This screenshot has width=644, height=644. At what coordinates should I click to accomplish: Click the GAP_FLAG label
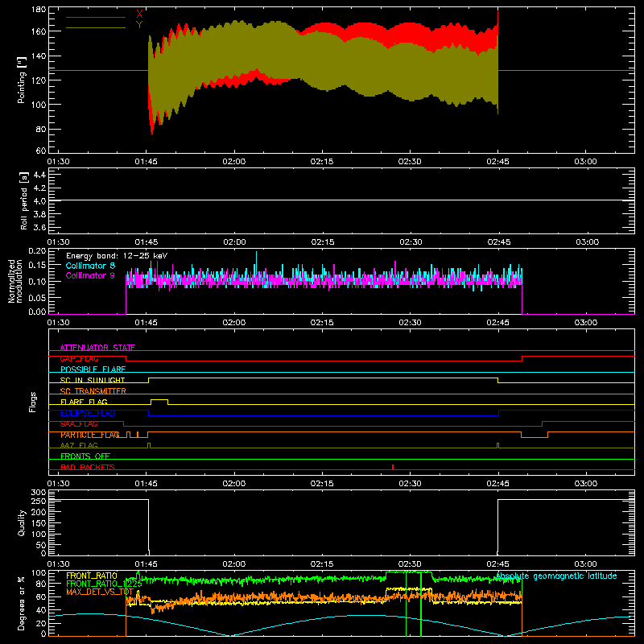(x=79, y=358)
